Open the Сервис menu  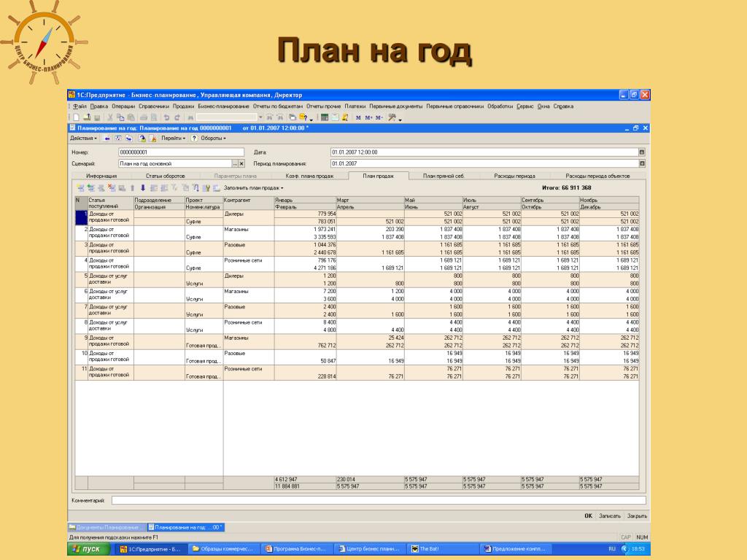[x=525, y=106]
